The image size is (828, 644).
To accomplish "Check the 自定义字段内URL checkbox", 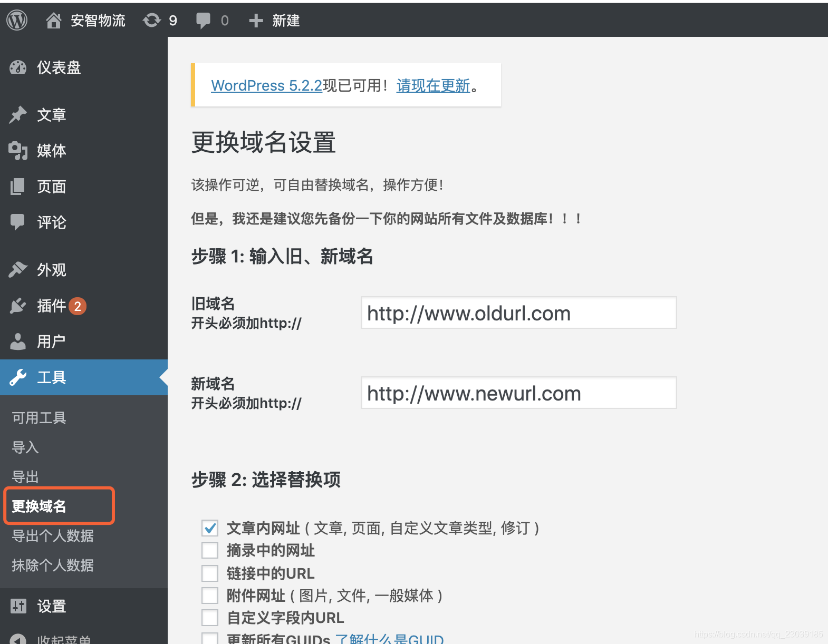I will (x=210, y=618).
